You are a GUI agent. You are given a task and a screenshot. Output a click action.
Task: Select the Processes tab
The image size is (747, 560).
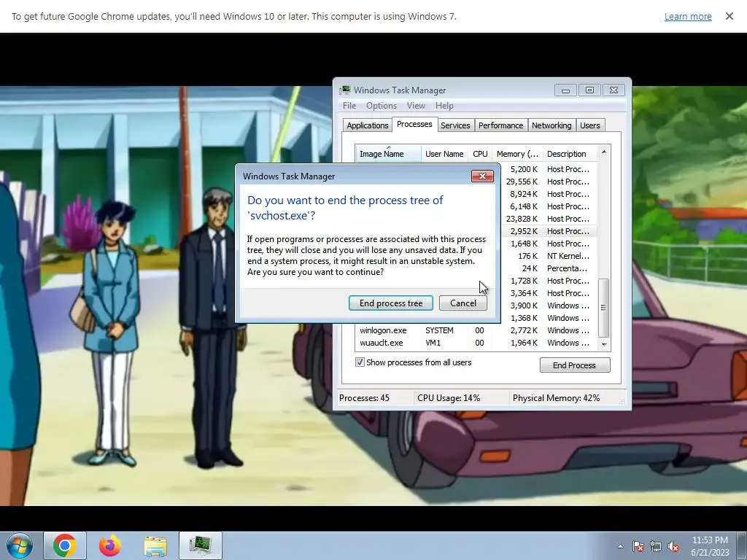click(x=414, y=124)
